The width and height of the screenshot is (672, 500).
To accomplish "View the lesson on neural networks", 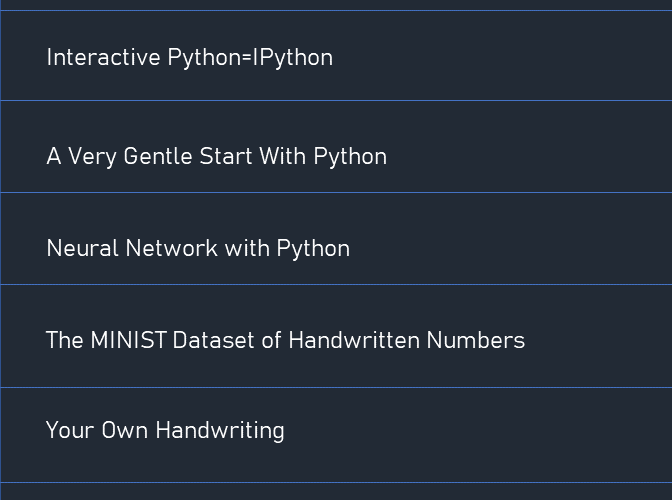I will click(x=198, y=249).
